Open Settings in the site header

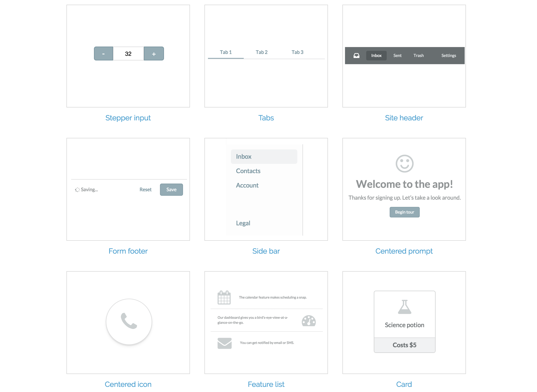[x=448, y=56]
